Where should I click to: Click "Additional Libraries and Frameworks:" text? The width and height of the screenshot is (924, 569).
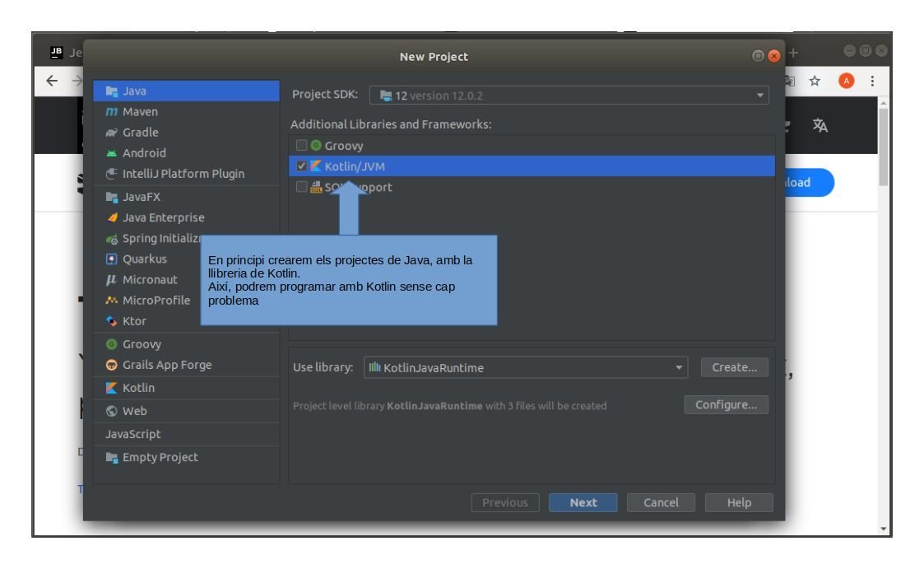[391, 124]
